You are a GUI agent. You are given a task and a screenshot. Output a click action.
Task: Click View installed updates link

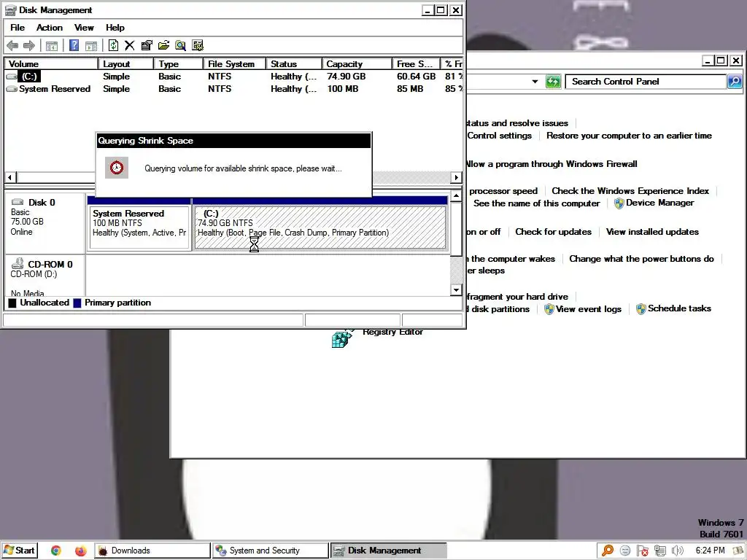652,232
